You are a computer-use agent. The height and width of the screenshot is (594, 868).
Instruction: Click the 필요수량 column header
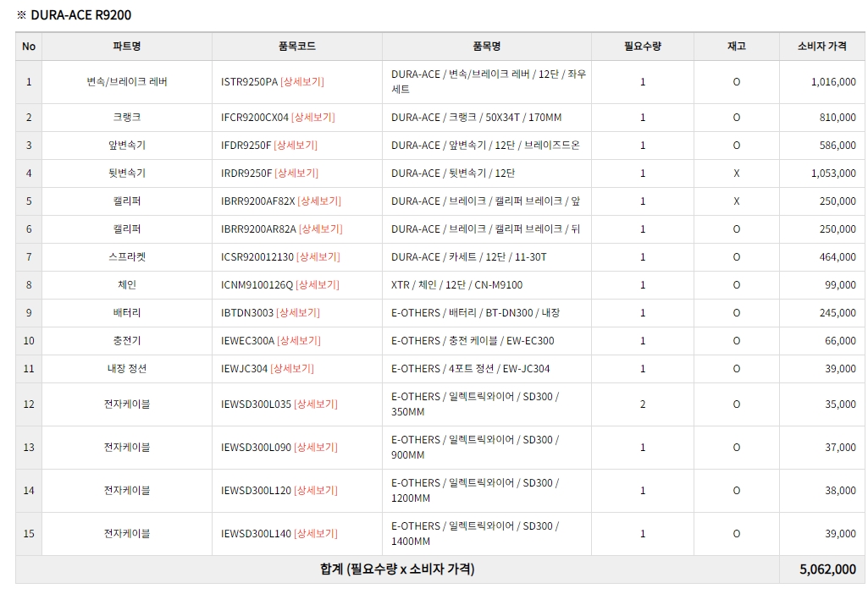tap(643, 47)
